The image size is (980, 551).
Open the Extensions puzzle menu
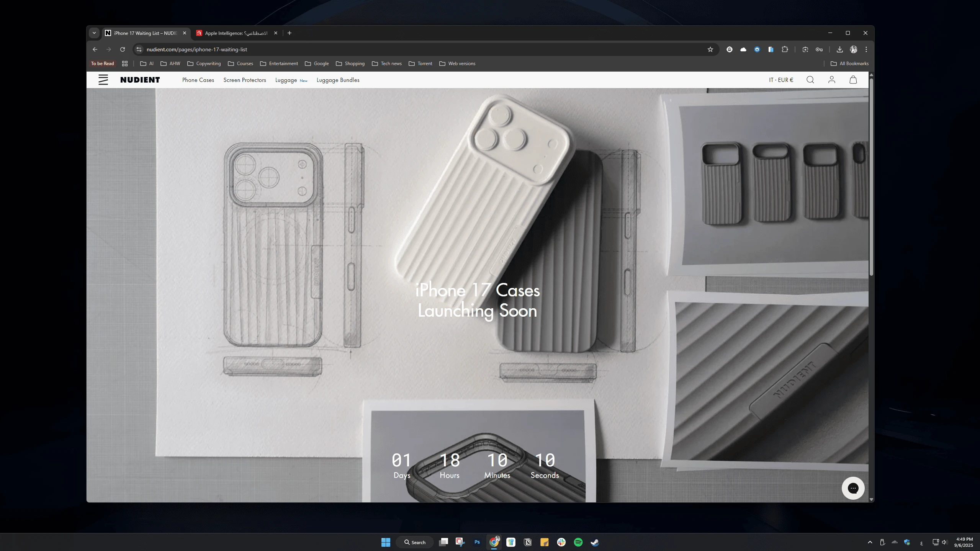[785, 49]
